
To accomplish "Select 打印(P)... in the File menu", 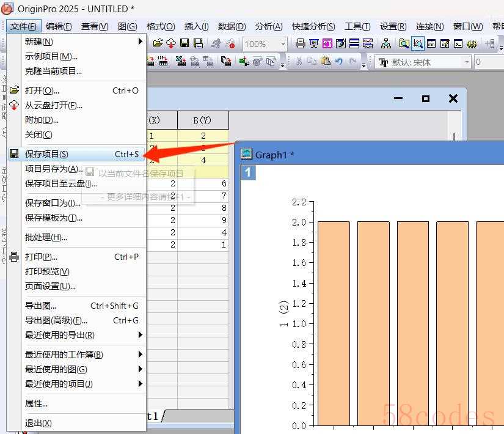I will tap(76, 257).
